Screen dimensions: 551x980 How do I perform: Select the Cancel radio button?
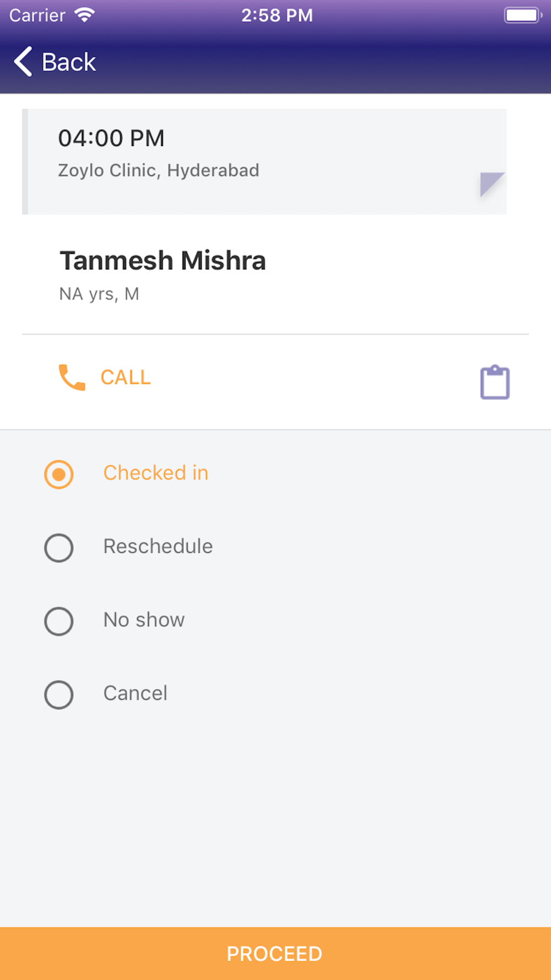(59, 694)
